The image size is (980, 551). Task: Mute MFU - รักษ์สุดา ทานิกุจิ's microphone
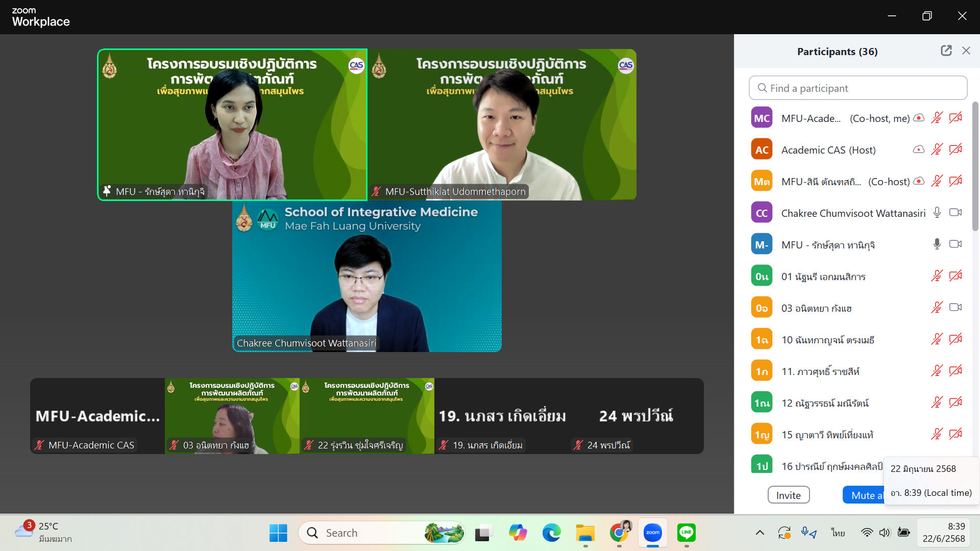tap(937, 244)
